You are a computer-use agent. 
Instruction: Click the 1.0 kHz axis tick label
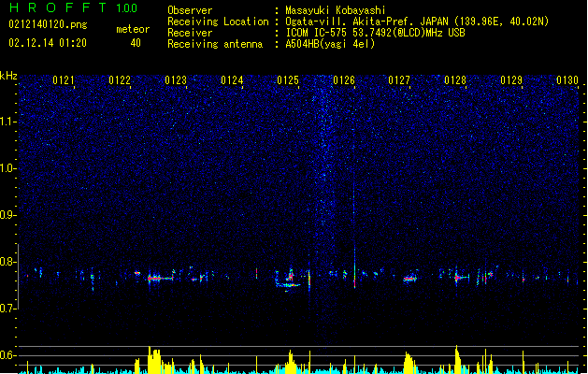pos(8,168)
